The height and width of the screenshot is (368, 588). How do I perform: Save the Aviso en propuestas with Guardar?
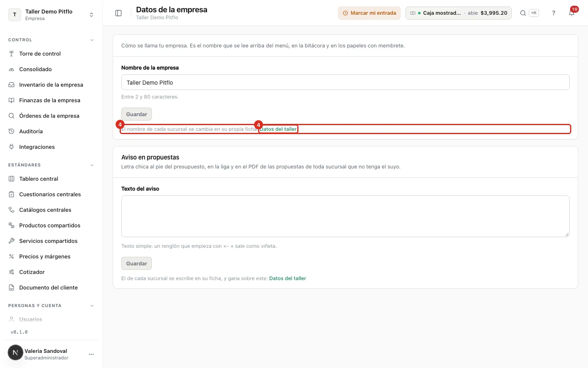coord(136,263)
